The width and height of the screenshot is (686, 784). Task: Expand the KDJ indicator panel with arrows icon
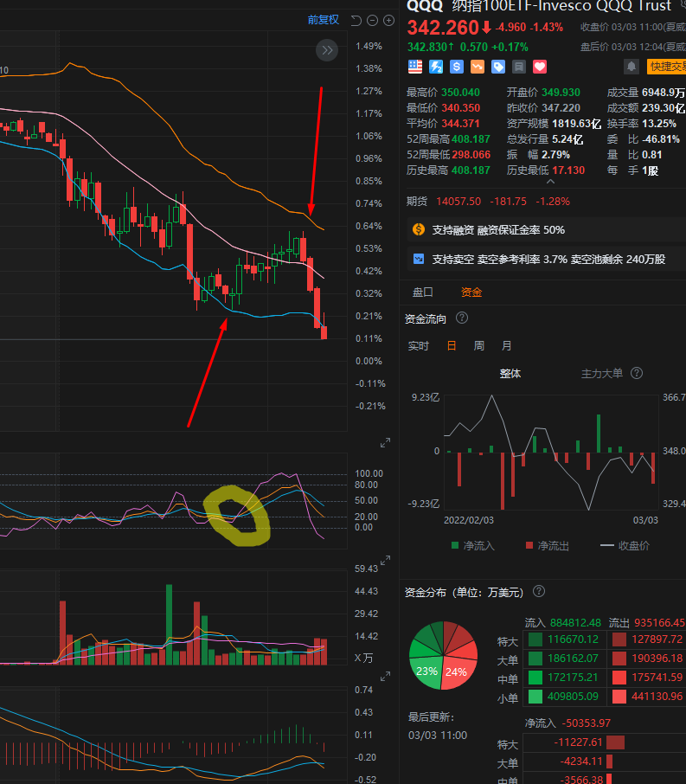pos(385,443)
